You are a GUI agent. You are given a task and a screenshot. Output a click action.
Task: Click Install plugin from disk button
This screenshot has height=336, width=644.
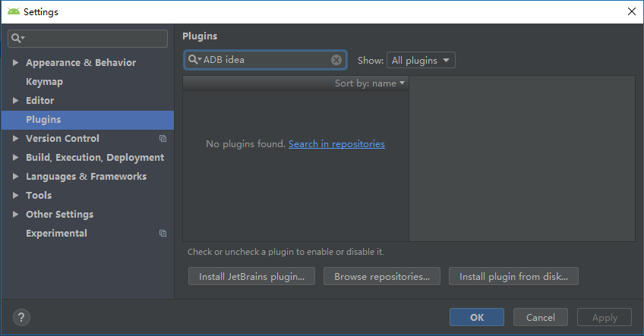pyautogui.click(x=513, y=277)
